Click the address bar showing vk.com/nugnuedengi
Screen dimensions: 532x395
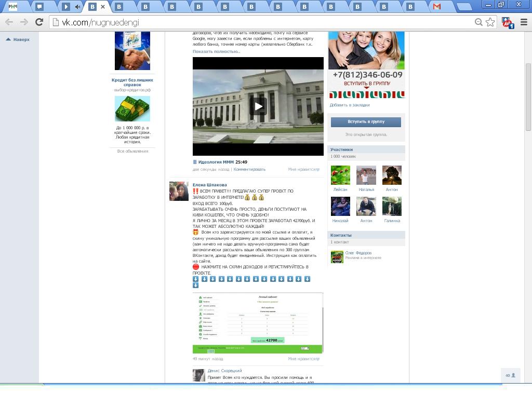(264, 22)
